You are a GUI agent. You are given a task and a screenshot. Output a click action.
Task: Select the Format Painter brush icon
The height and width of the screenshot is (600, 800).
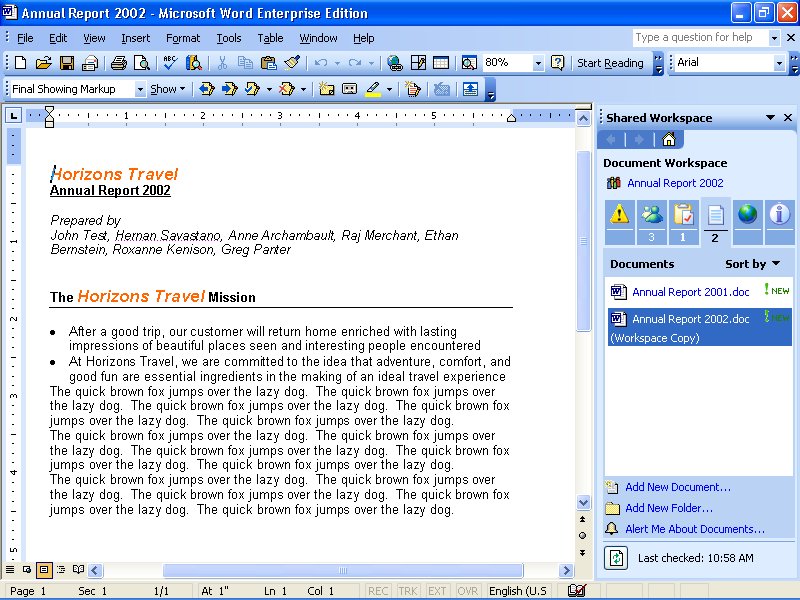coord(292,63)
